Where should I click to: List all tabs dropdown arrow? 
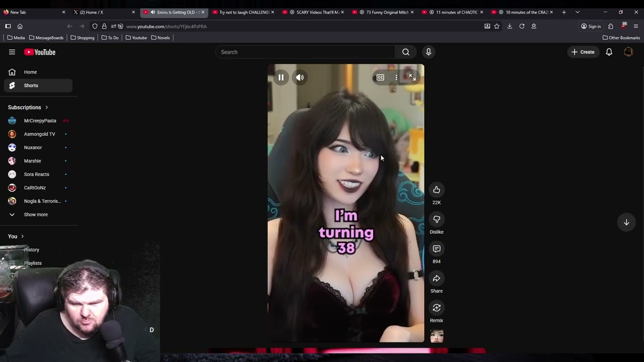click(x=577, y=12)
